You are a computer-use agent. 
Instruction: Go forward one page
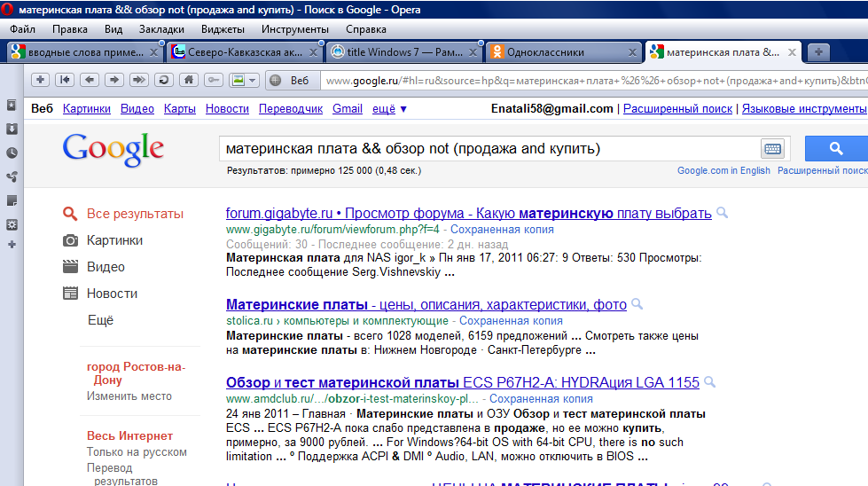pos(114,81)
